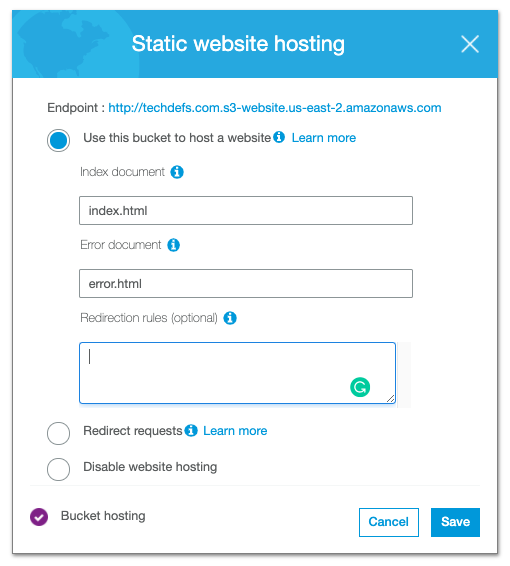Image resolution: width=510 pixels, height=566 pixels.
Task: Click info icon beside Redirection rules label
Action: (x=230, y=318)
